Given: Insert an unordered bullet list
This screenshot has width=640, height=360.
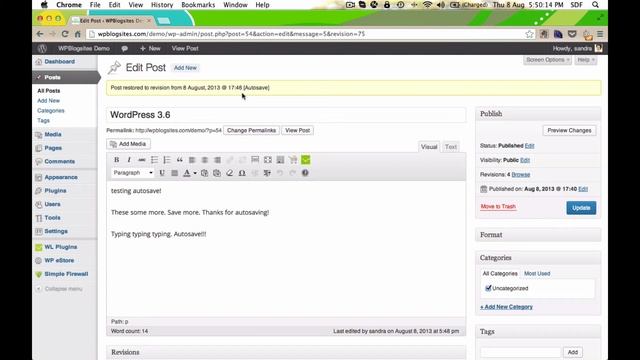Looking at the screenshot, I should (x=154, y=160).
